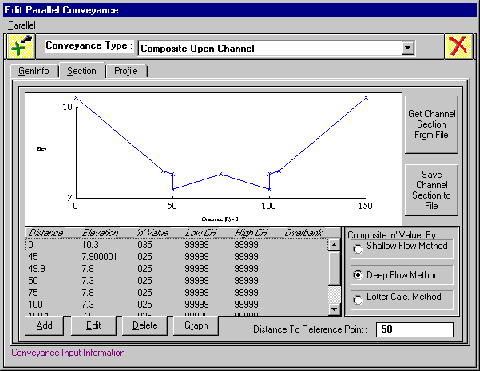Click the N Value column header
This screenshot has height=371, width=480.
[152, 233]
